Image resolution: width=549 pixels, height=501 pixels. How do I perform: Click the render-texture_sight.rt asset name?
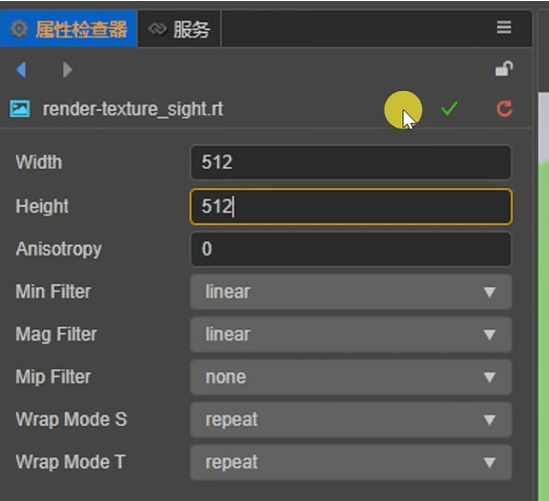pos(133,109)
